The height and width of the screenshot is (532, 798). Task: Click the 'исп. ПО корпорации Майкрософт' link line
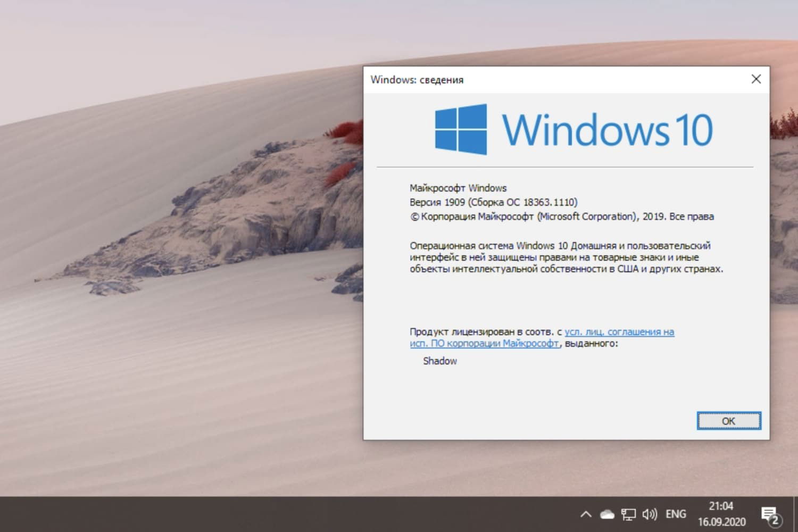pos(483,343)
